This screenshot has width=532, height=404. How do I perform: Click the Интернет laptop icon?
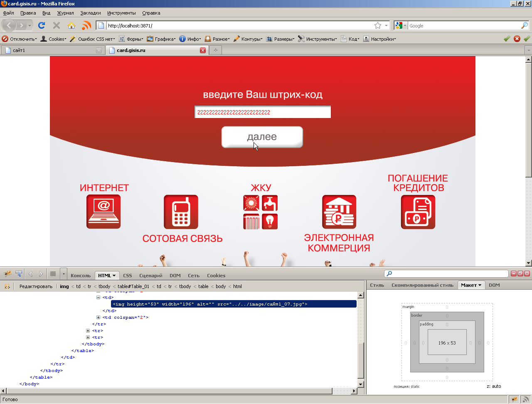pos(103,212)
